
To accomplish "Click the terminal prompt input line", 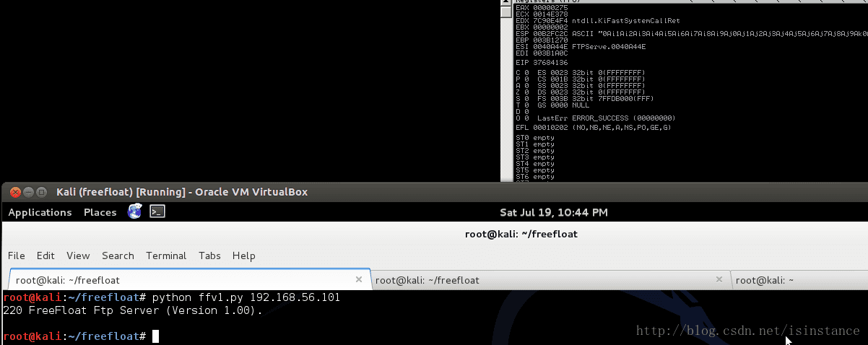I will tap(81, 336).
